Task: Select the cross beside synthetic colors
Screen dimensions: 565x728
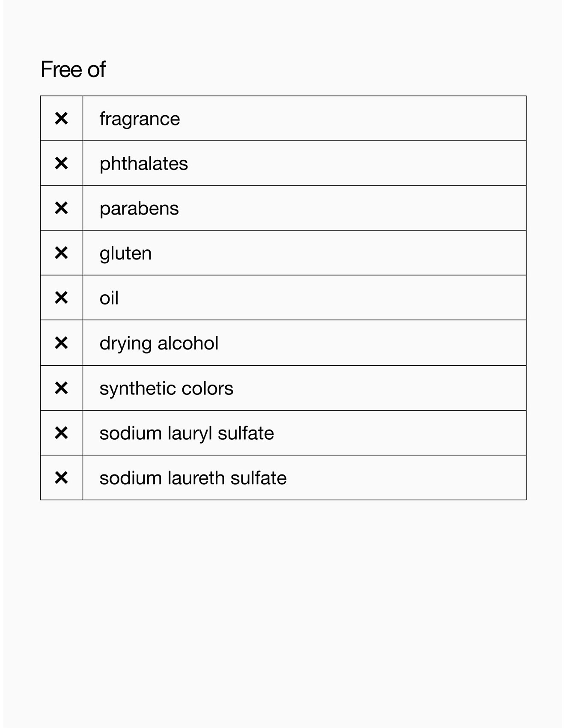Action: coord(61,388)
